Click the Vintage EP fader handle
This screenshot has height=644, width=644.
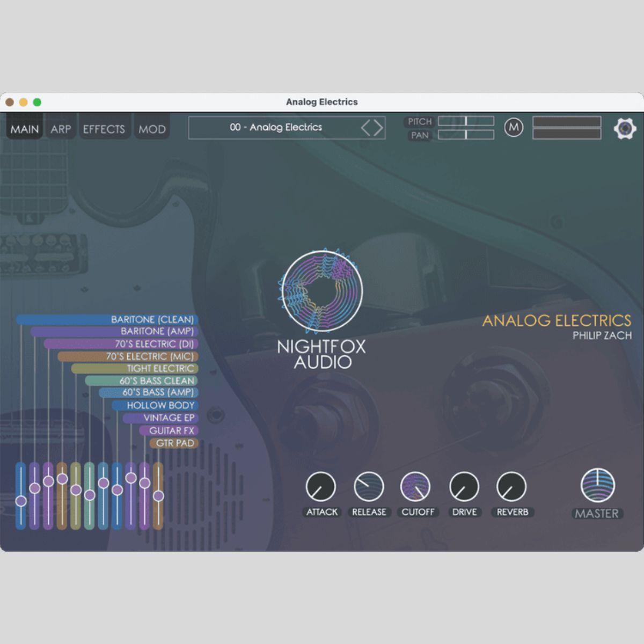click(x=131, y=477)
